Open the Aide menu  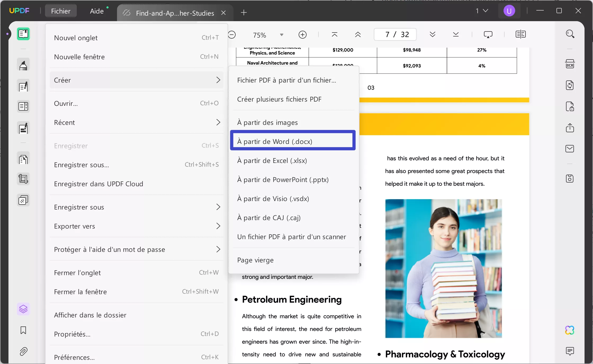click(97, 11)
